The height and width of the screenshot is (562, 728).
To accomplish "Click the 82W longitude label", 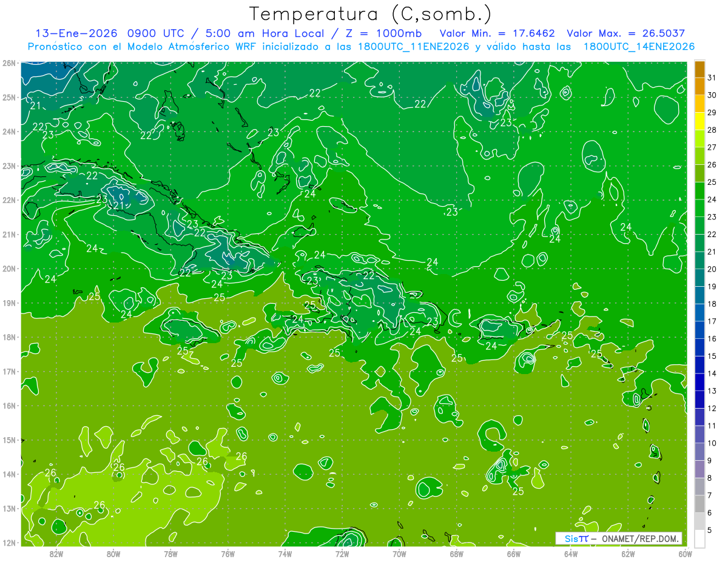I will point(56,554).
